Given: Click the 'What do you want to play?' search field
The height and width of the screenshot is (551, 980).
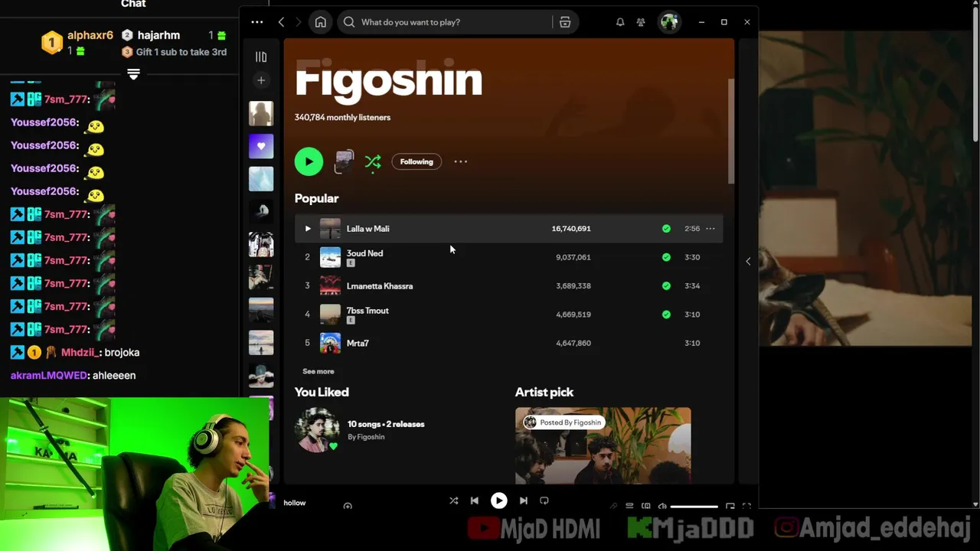Looking at the screenshot, I should pyautogui.click(x=446, y=22).
